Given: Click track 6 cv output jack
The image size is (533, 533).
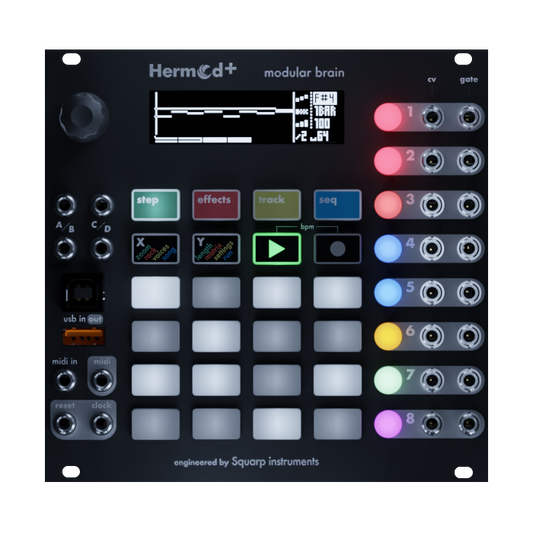Looking at the screenshot, I should [432, 336].
